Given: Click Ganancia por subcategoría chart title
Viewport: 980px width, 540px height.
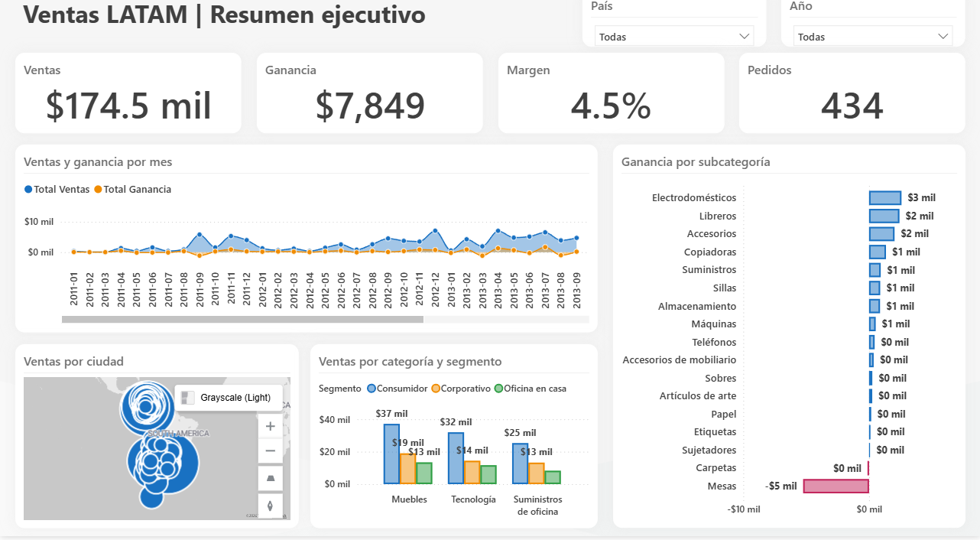Looking at the screenshot, I should 696,161.
